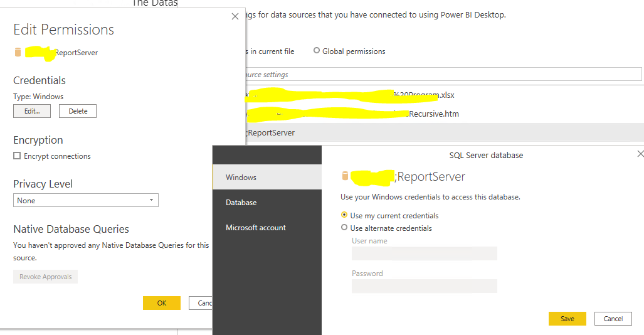Switch to the Microsoft account tab
This screenshot has height=335, width=644.
tap(267, 227)
